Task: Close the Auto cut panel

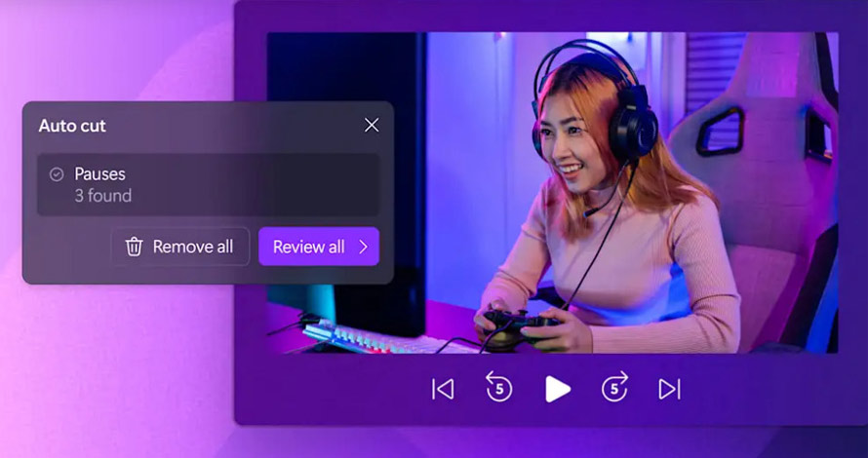Action: coord(372,125)
